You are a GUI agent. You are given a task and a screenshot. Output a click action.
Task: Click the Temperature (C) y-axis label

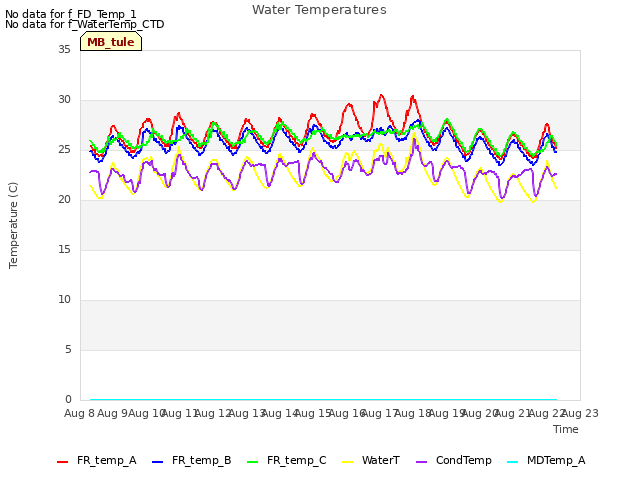13,225
